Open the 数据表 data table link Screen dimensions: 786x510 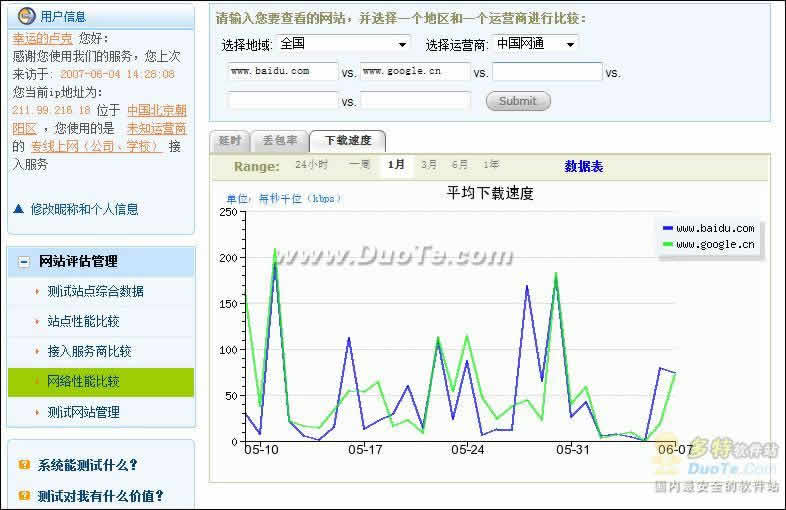point(583,166)
